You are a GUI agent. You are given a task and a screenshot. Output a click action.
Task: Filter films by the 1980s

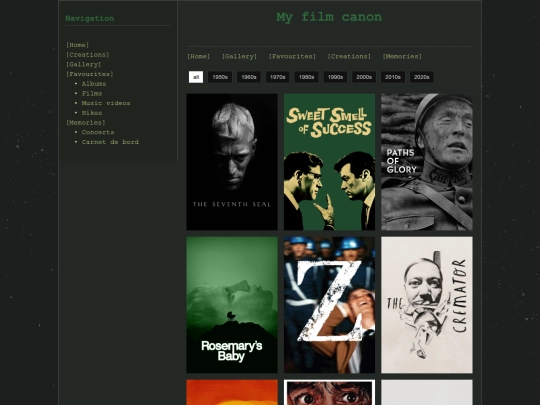pyautogui.click(x=307, y=77)
